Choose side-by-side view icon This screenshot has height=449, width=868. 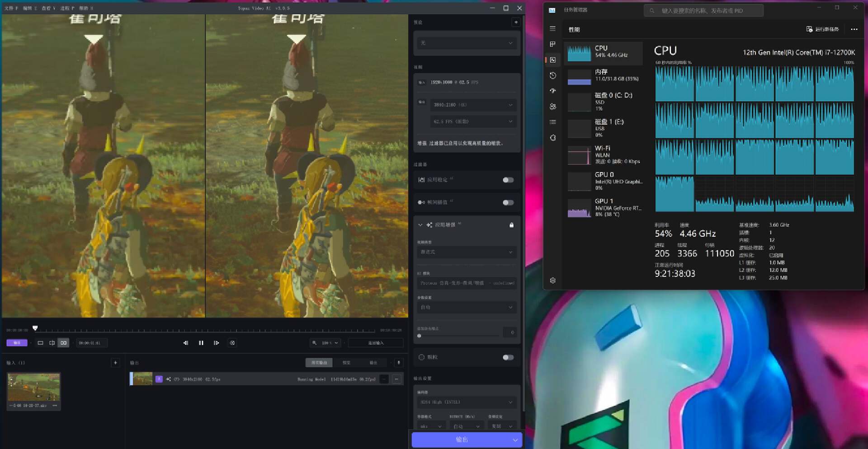(64, 343)
